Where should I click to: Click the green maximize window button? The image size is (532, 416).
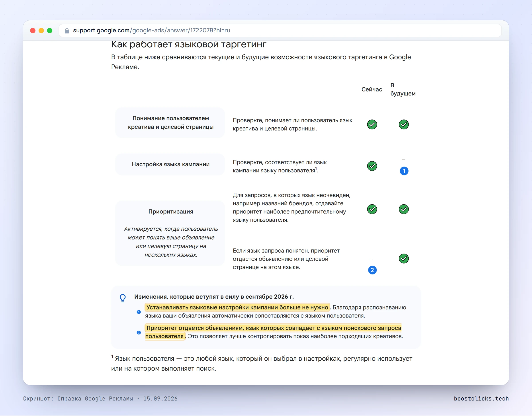(x=50, y=30)
